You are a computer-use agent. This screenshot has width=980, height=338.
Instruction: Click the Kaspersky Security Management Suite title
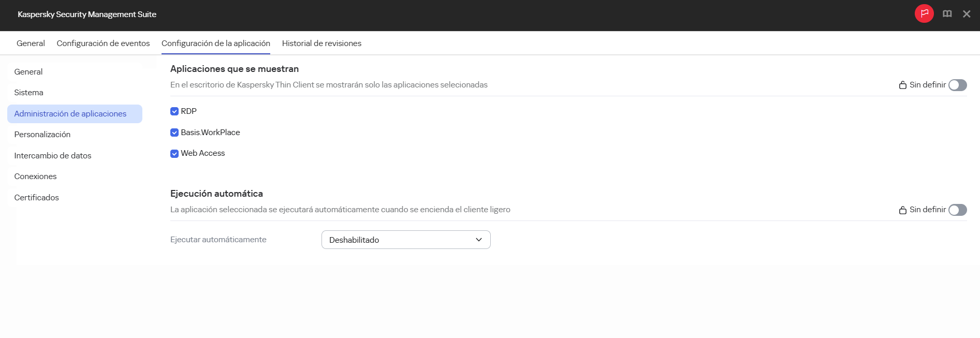tap(87, 14)
